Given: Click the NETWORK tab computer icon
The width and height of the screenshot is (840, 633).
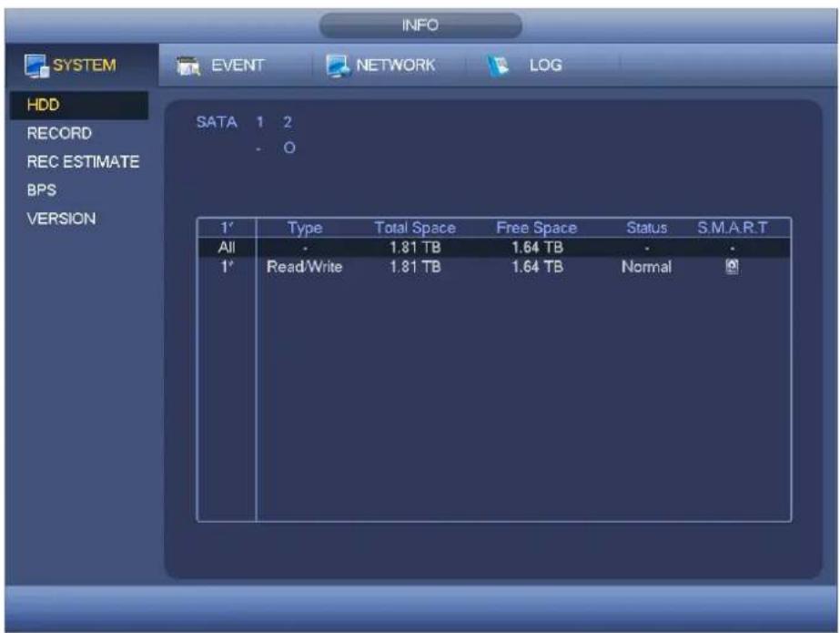Looking at the screenshot, I should pyautogui.click(x=338, y=66).
